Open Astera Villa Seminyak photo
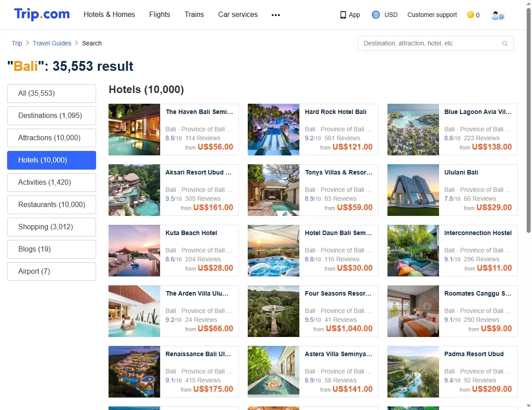 pyautogui.click(x=274, y=372)
